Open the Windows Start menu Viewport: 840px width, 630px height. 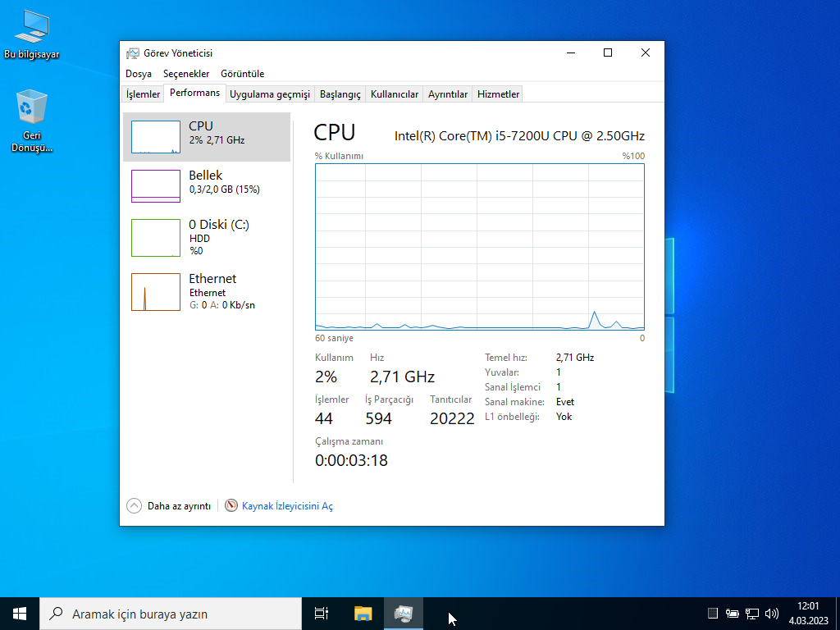coord(20,614)
